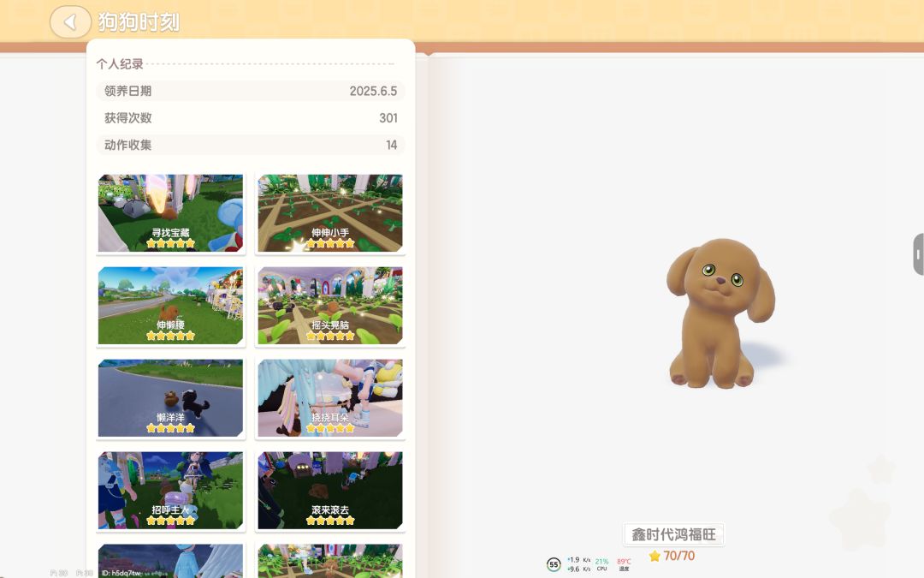
Task: Click the 动作收集 row
Action: 251,145
